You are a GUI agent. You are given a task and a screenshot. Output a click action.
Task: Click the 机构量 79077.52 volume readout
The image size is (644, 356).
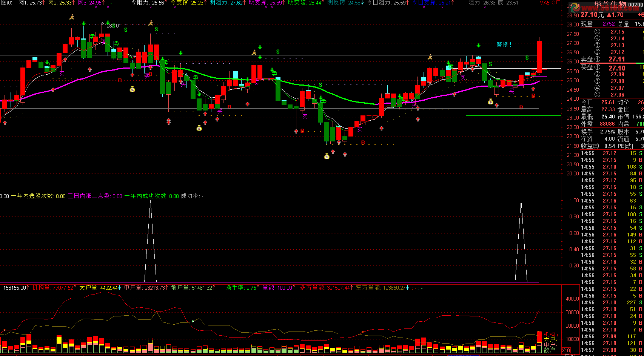pyautogui.click(x=54, y=288)
